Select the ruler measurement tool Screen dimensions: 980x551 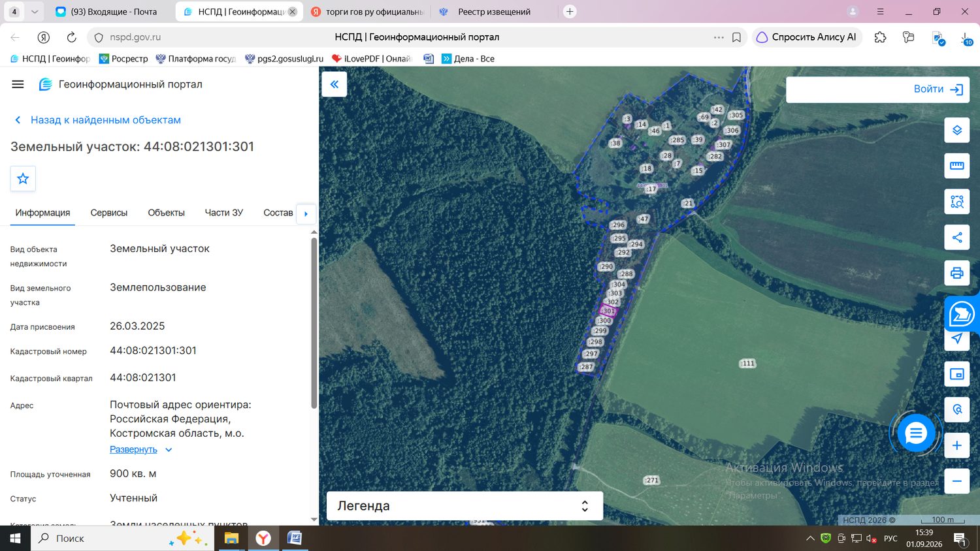coord(956,166)
